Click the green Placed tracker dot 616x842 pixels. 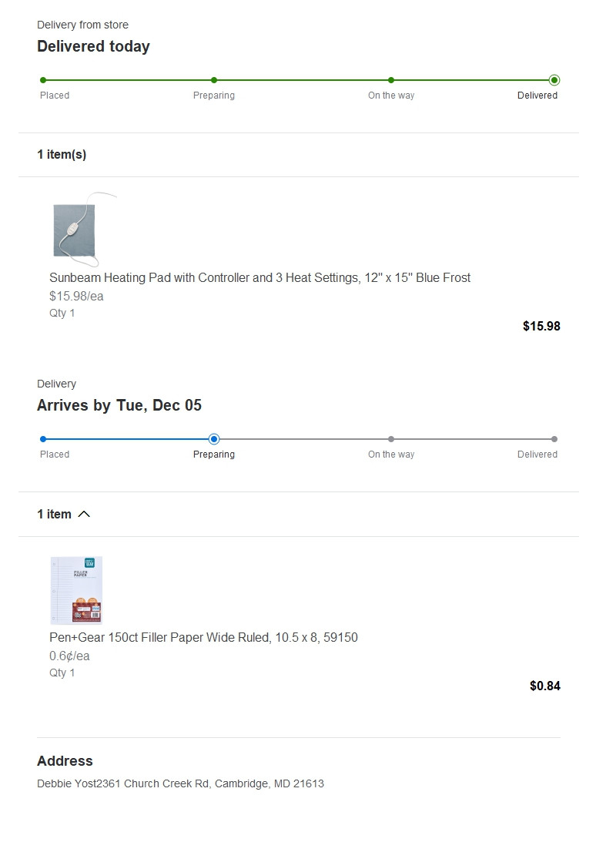coord(43,80)
